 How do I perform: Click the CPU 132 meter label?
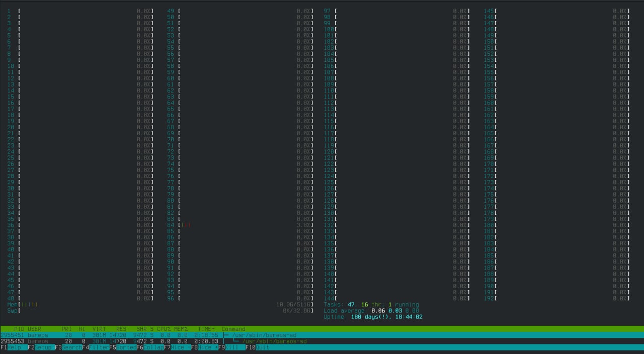329,225
